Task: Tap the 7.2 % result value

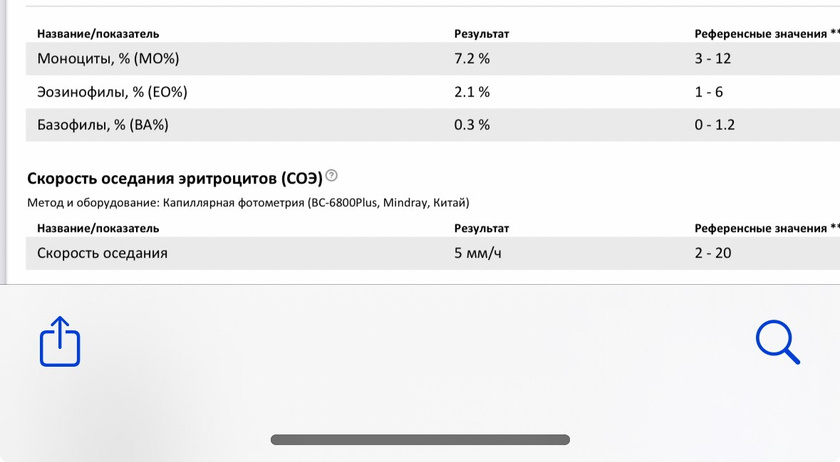Action: point(472,59)
